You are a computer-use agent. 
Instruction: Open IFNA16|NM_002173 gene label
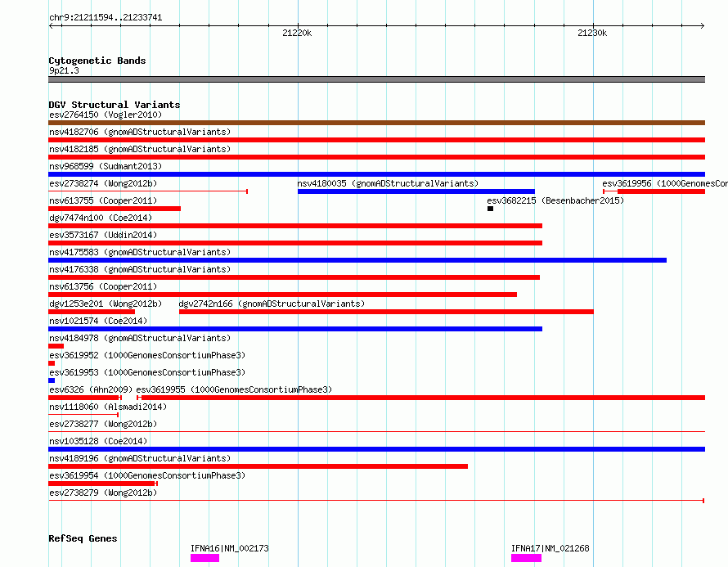click(x=229, y=548)
